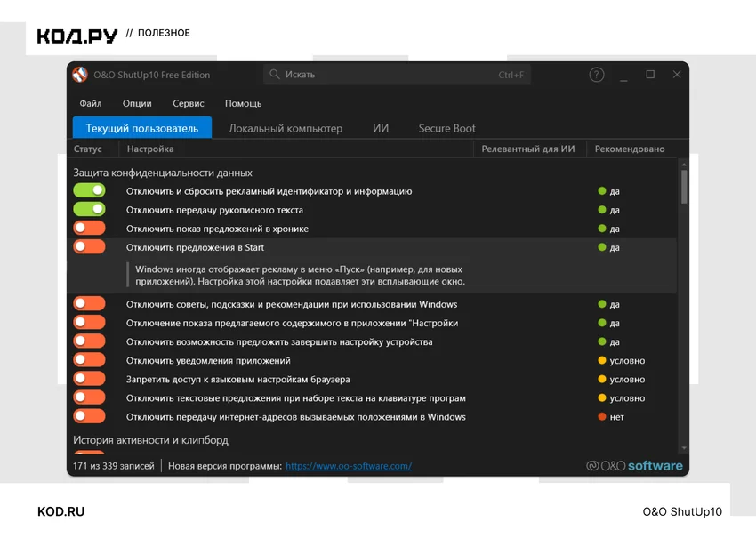Click the magnifier icon in search box
756x538 pixels.
(x=274, y=74)
